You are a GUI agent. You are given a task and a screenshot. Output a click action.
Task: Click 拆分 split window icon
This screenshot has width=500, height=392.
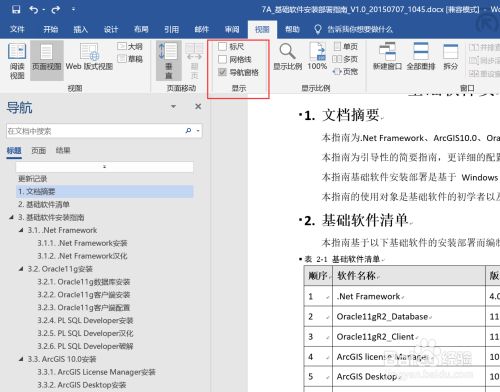pos(451,57)
